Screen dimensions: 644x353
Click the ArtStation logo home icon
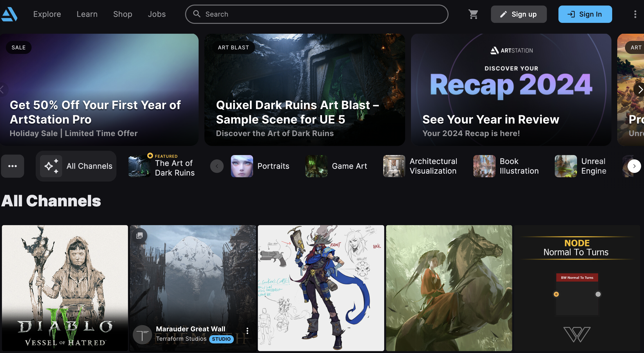coord(9,14)
